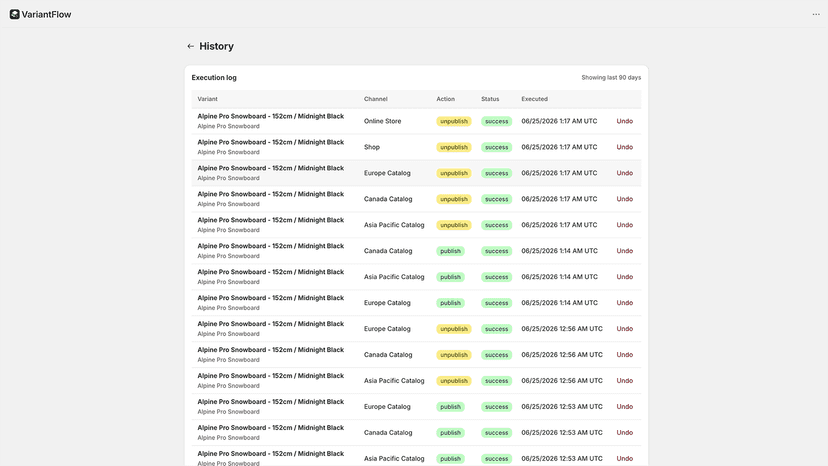Click Europe Catalog channel in the 1:14 AM row
Screen dimensions: 828x466
click(x=387, y=303)
